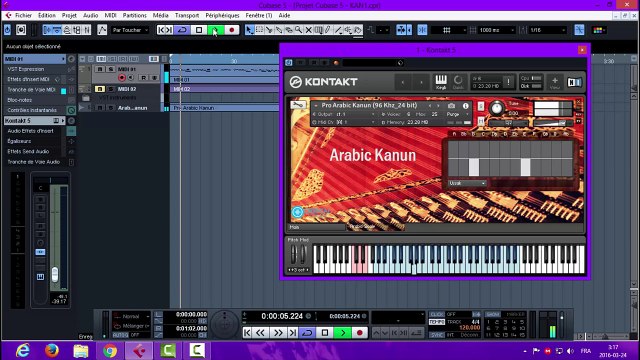Toggle monitor speaker on MIDI 01 track
Viewport: 640px width, 360px height.
[x=131, y=78]
